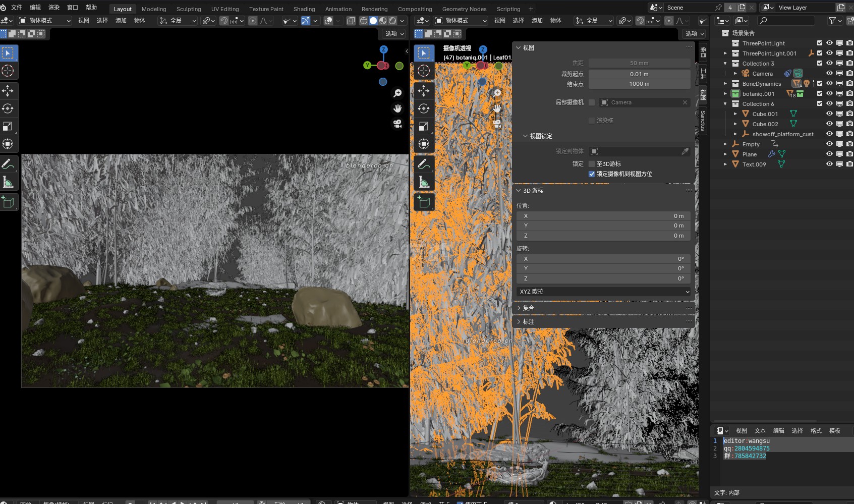The width and height of the screenshot is (854, 504).
Task: Adjust the clip start 0.01 m field
Action: [x=640, y=74]
